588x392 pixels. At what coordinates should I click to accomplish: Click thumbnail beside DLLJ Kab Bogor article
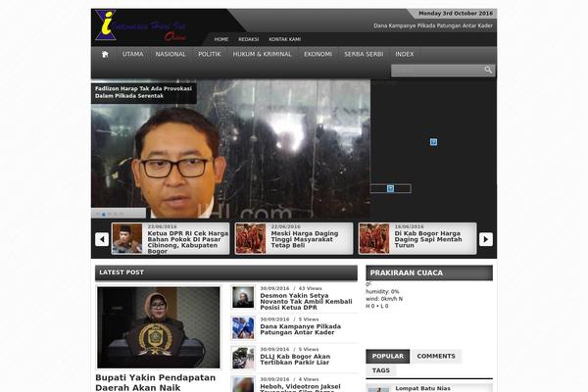(x=243, y=358)
